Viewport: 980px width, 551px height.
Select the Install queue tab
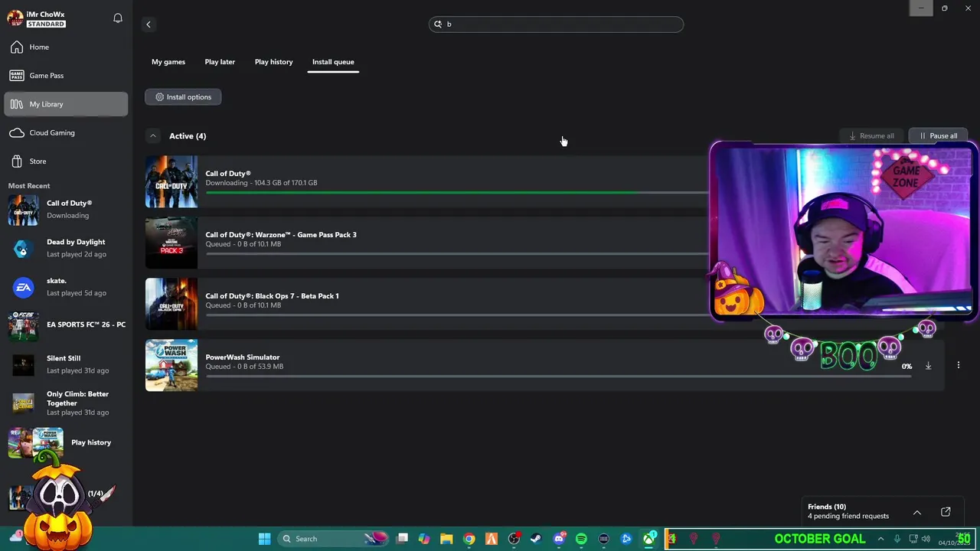click(x=333, y=62)
